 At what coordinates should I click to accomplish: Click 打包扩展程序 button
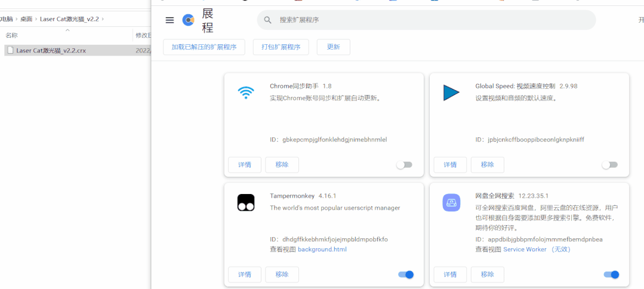(x=281, y=47)
